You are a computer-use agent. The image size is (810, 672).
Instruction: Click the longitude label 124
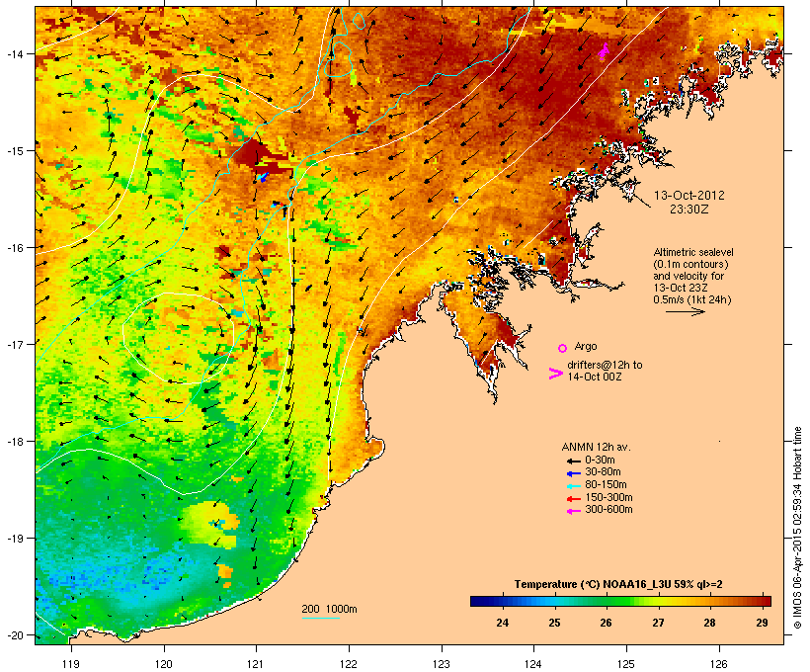[533, 664]
